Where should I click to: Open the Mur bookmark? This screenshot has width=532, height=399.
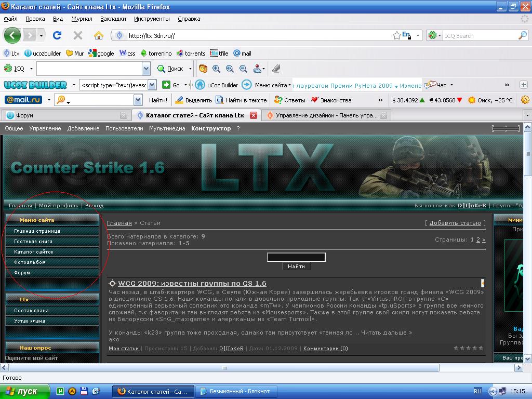pos(75,54)
